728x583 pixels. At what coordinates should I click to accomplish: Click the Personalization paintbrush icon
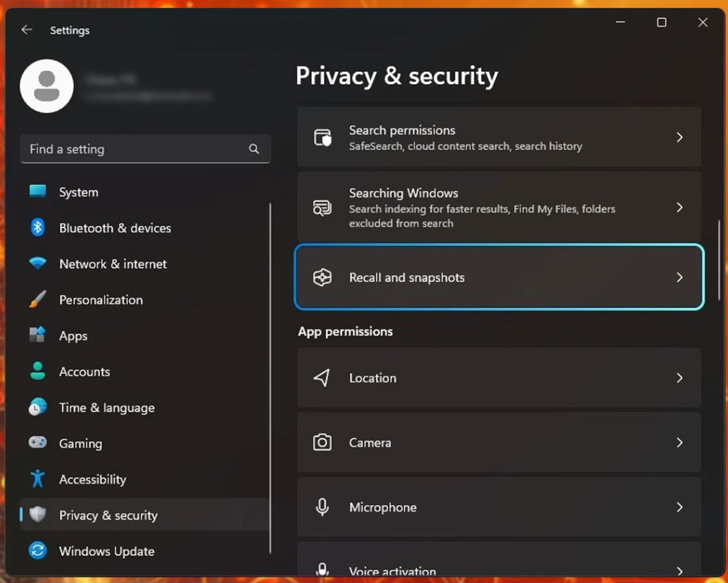[38, 299]
